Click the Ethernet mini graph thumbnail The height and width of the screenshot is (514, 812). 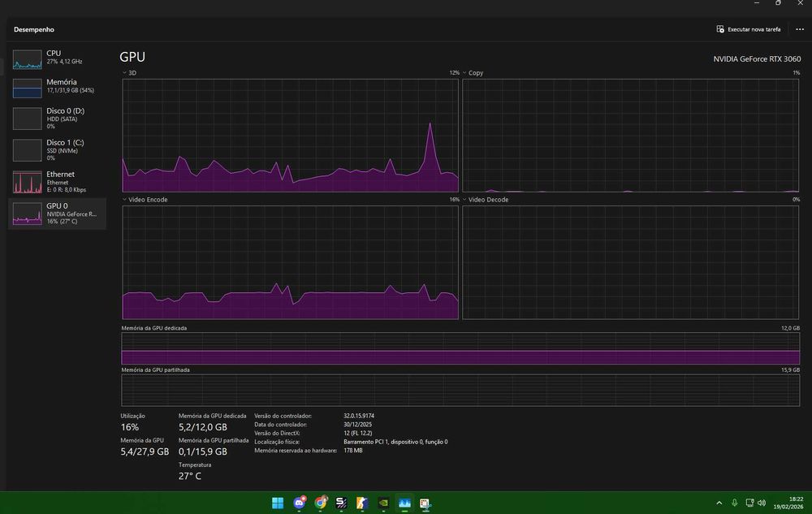coord(28,182)
